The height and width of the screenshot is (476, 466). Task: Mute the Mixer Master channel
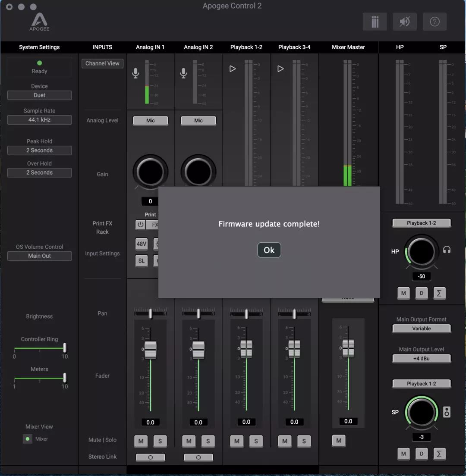339,441
